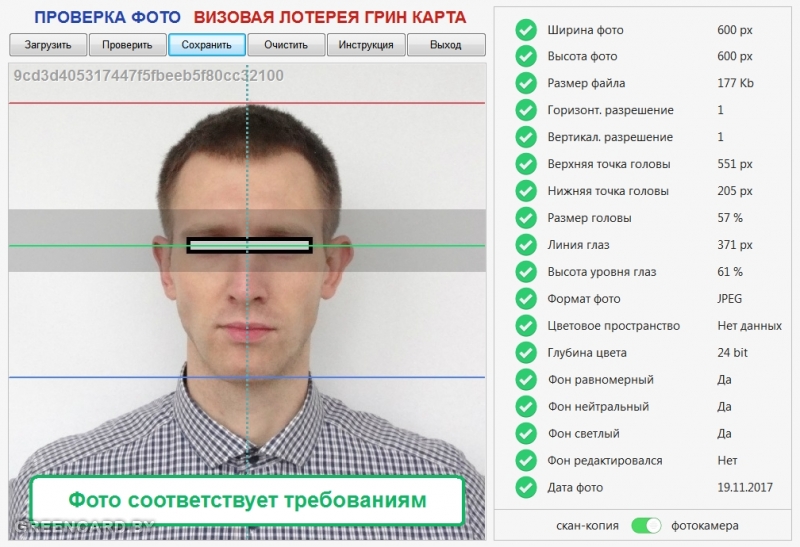Click the ВИЗОВАЯ ЛОТЕРЕЯ ГРИН КАРТА heading
800x547 pixels.
[x=330, y=17]
